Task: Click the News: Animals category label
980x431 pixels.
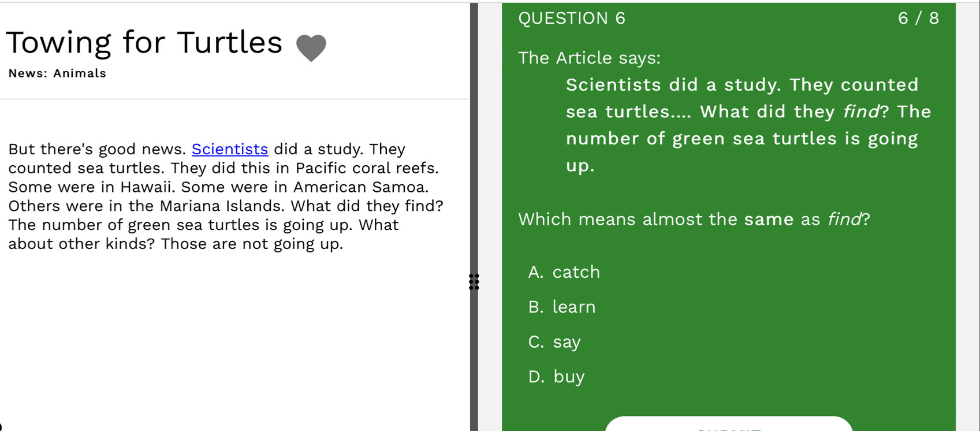Action: [57, 73]
